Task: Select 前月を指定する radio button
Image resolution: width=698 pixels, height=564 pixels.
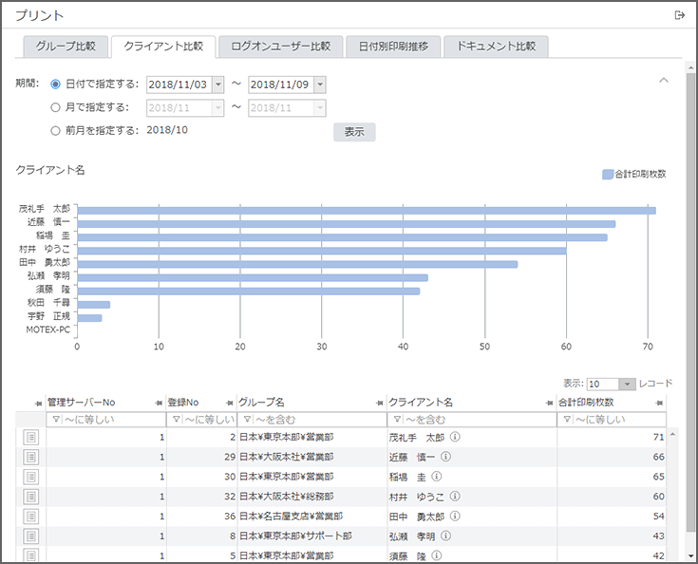Action: [55, 131]
